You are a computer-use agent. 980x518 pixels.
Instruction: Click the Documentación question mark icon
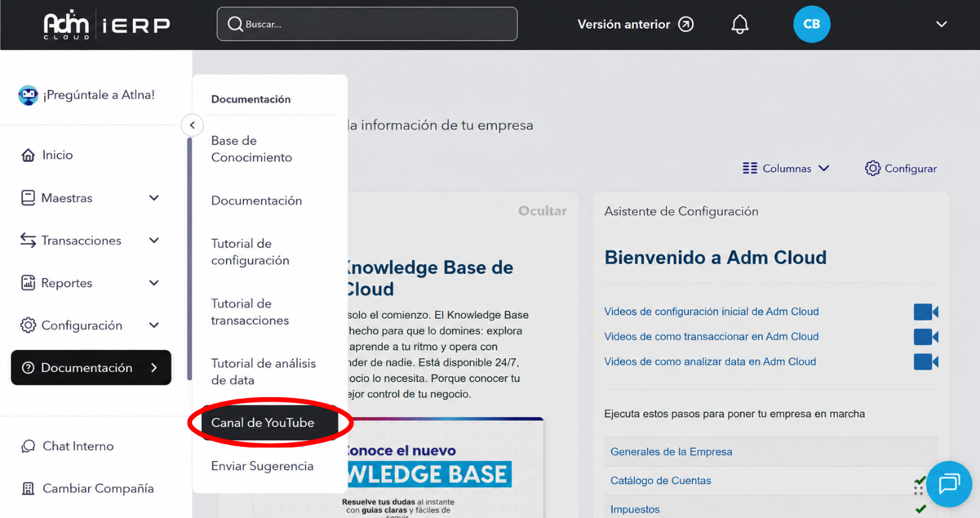(x=27, y=368)
